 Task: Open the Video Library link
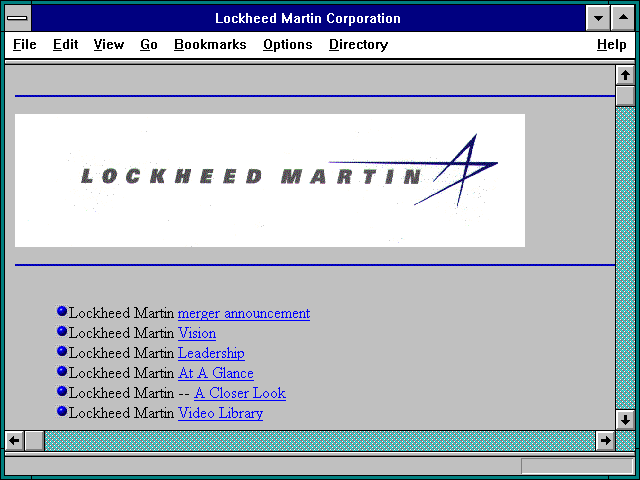tap(220, 413)
